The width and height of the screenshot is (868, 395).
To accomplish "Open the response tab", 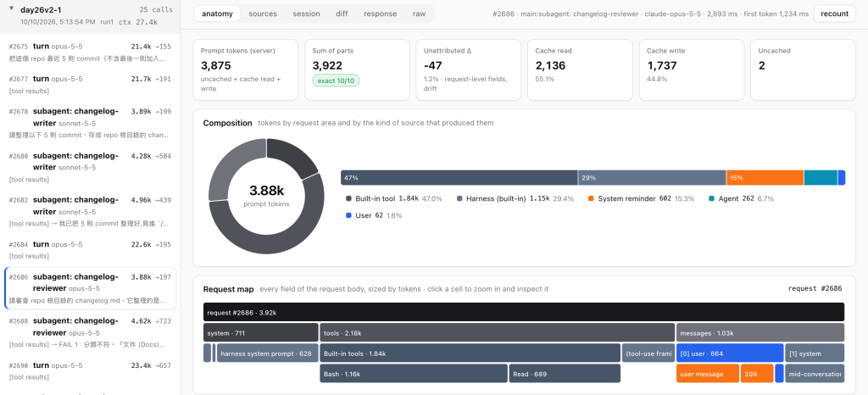I will point(380,14).
